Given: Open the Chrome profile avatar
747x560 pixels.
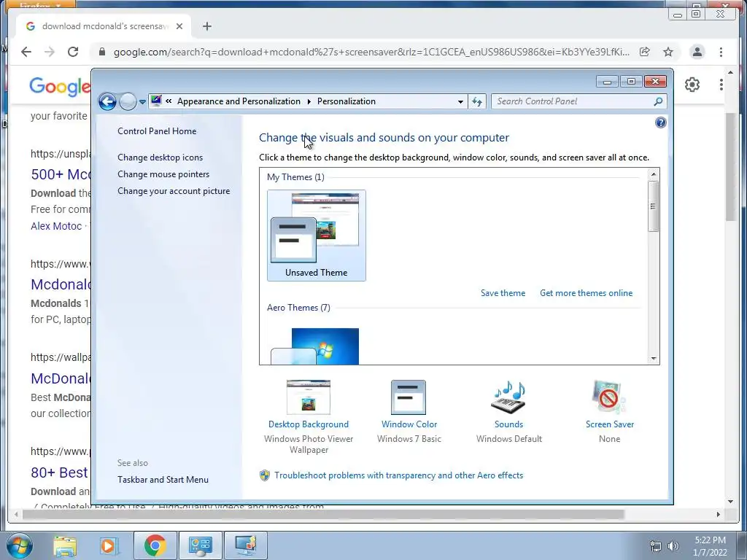Looking at the screenshot, I should coord(697,52).
